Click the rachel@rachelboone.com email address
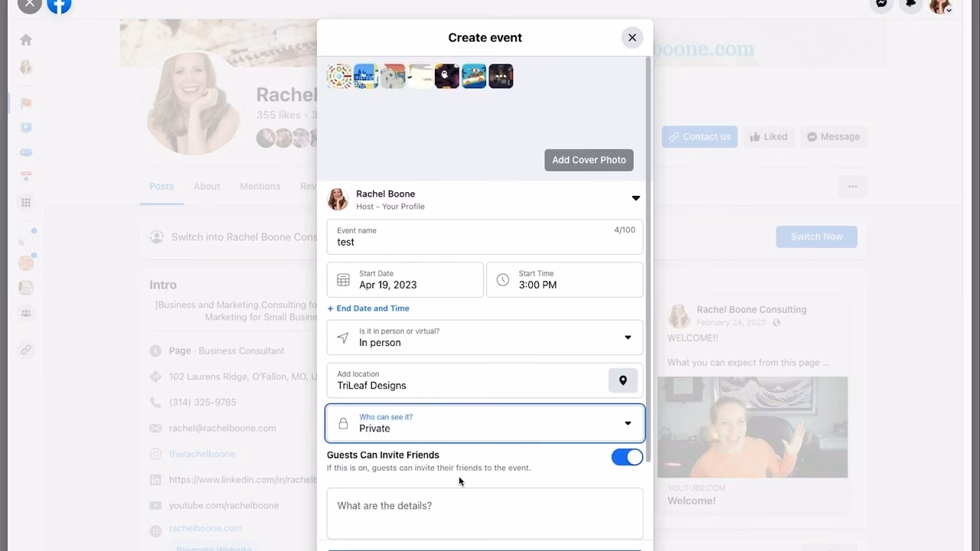This screenshot has height=551, width=980. point(223,428)
